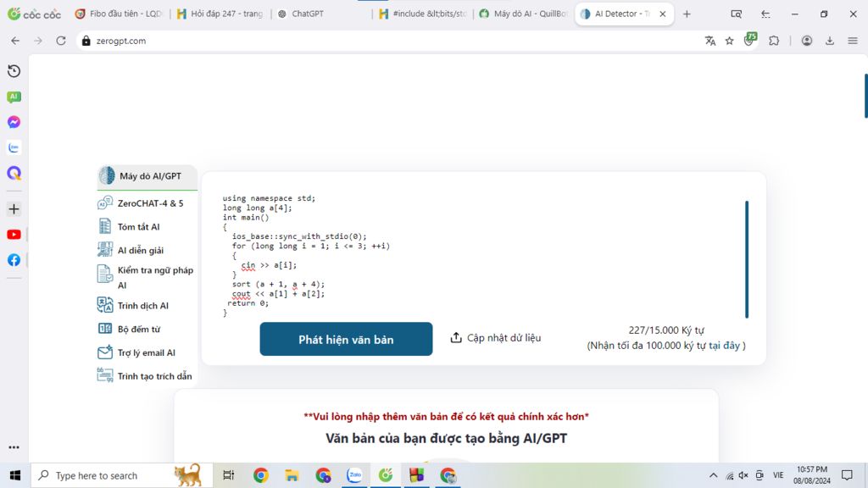
Task: Click the Type here to search box
Action: (122, 475)
